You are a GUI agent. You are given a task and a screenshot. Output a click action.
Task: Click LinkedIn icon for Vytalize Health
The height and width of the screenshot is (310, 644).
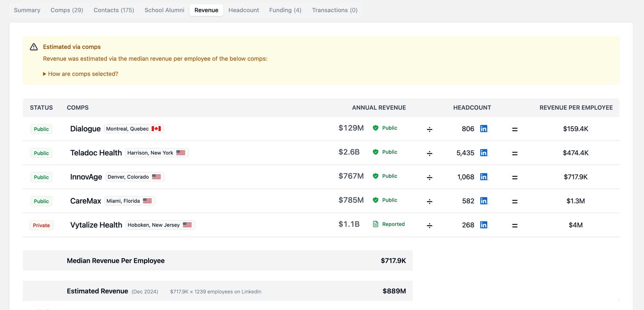[484, 225]
